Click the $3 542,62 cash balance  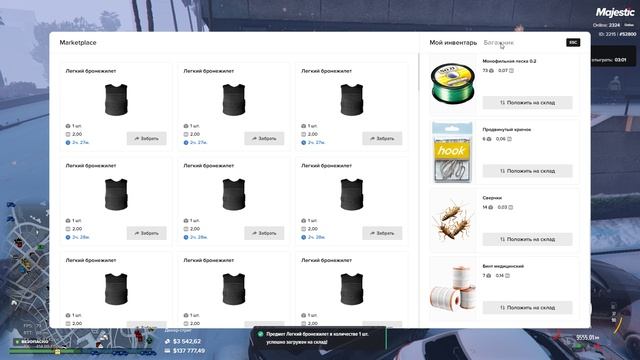pos(187,341)
